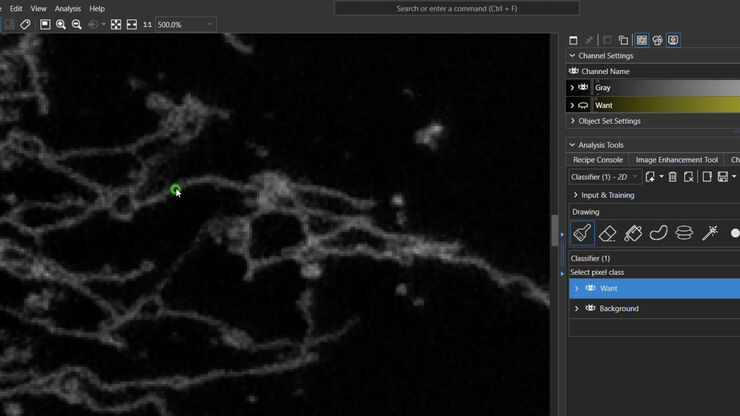Expand the Object Set Settings section
The height and width of the screenshot is (416, 740).
(572, 121)
